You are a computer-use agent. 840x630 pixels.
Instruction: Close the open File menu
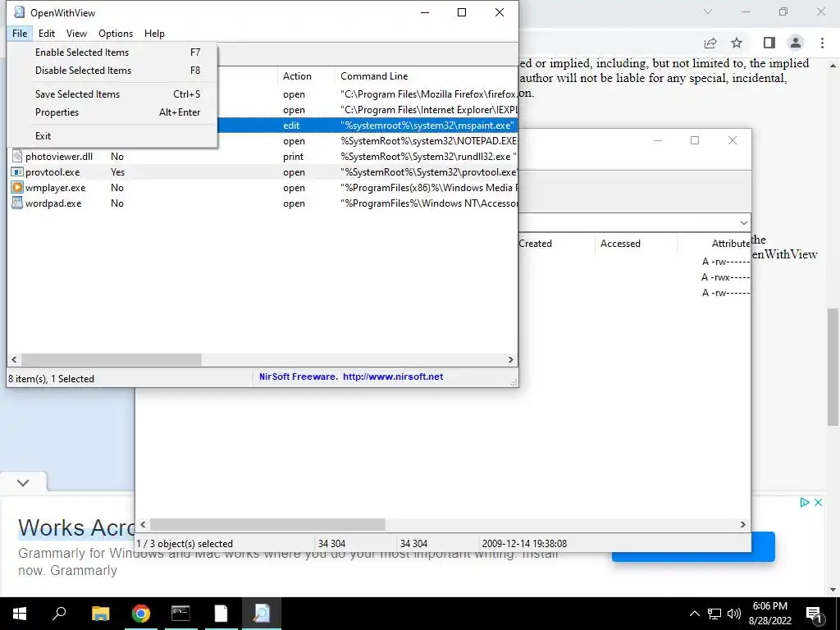pos(20,33)
